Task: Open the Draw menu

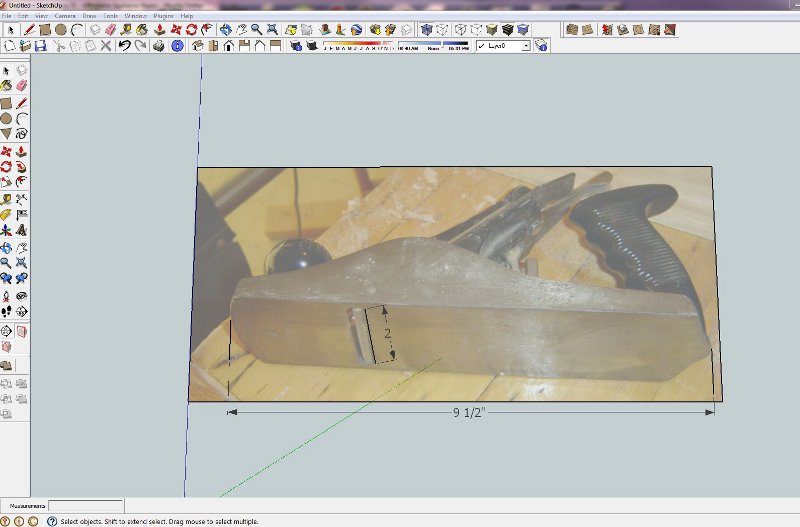Action: (89, 16)
